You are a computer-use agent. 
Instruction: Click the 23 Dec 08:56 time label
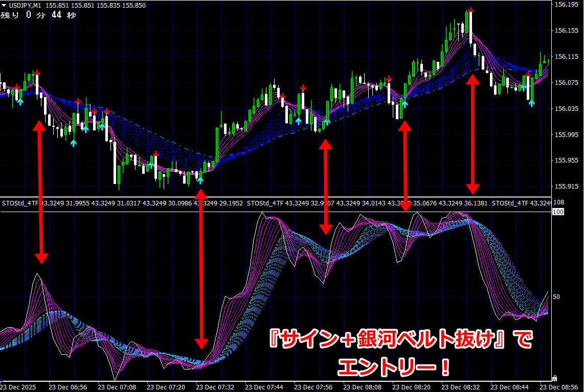[x=558, y=387]
